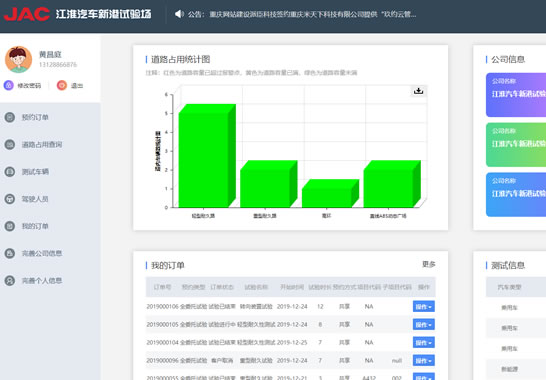Screen dimensions: 546x380
Task: Expand 操作 dropdown for order 2019000106
Action: 424,307
